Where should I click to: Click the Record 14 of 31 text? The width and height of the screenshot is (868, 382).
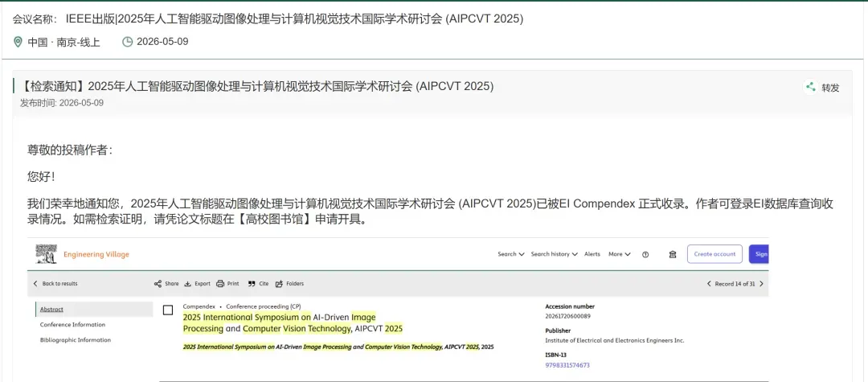[x=735, y=283]
